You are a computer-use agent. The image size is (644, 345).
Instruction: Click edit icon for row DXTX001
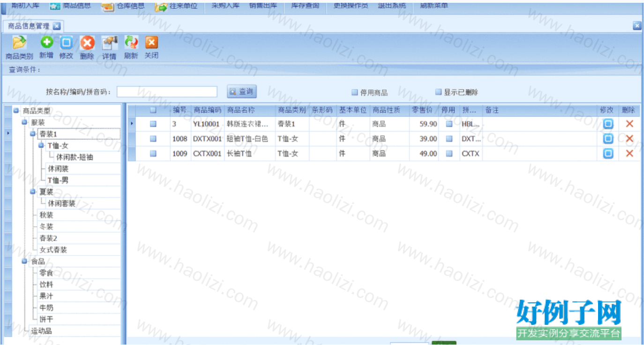click(x=608, y=139)
